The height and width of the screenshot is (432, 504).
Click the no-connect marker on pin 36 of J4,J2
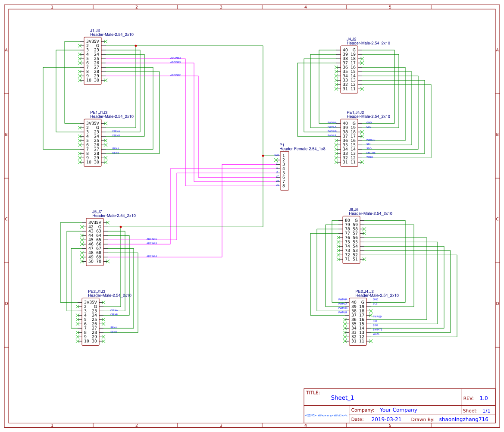[x=336, y=67]
